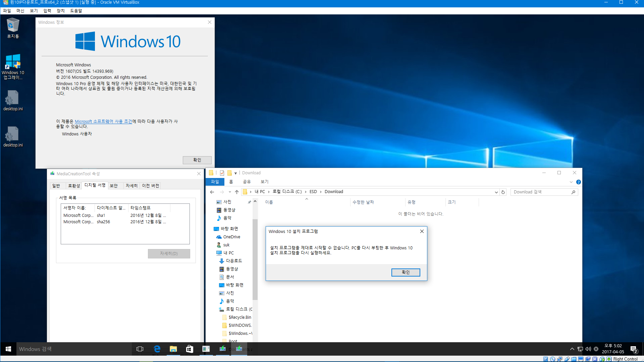The width and height of the screenshot is (644, 362).
Task: Show hidden tray icons chevron
Action: pos(572,349)
